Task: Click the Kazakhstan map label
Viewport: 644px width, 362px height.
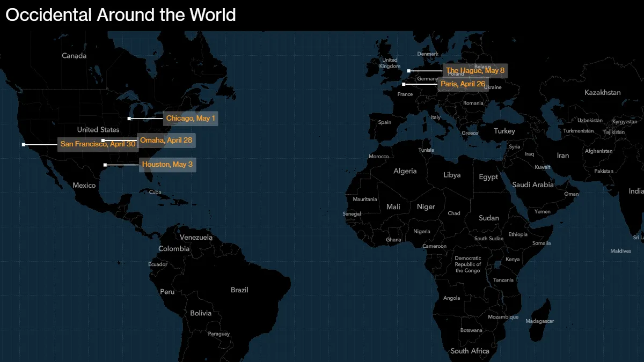Action: pyautogui.click(x=602, y=93)
